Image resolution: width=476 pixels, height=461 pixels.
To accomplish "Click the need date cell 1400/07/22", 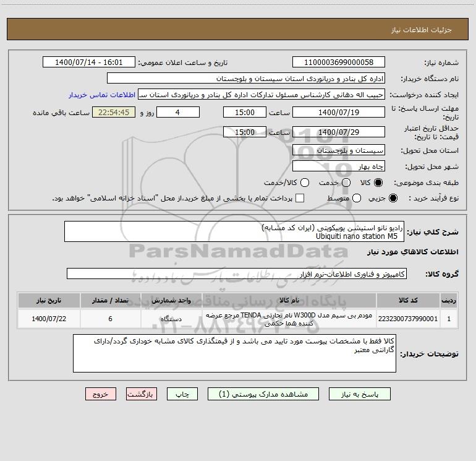I will coord(49,319).
